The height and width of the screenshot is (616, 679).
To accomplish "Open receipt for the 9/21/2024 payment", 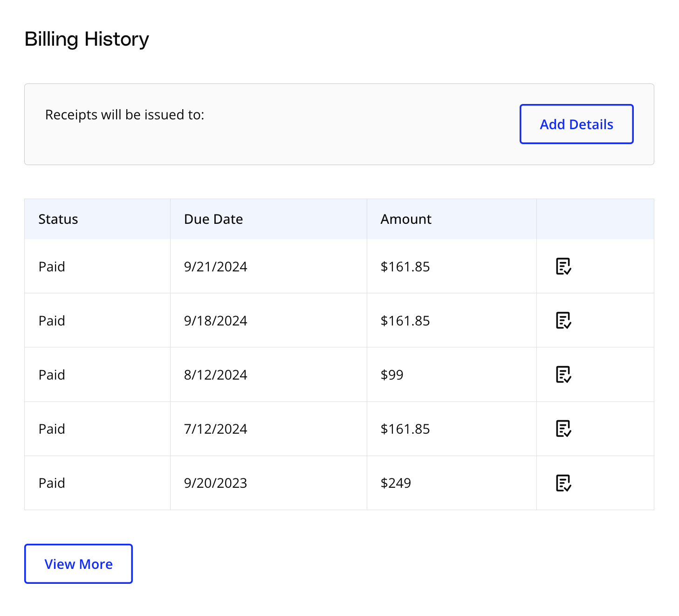I will pyautogui.click(x=563, y=266).
